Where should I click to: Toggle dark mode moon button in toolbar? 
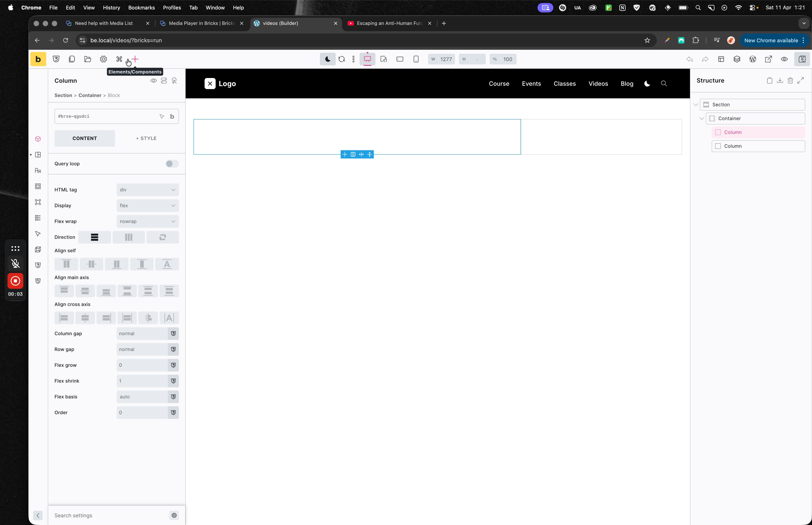tap(327, 59)
